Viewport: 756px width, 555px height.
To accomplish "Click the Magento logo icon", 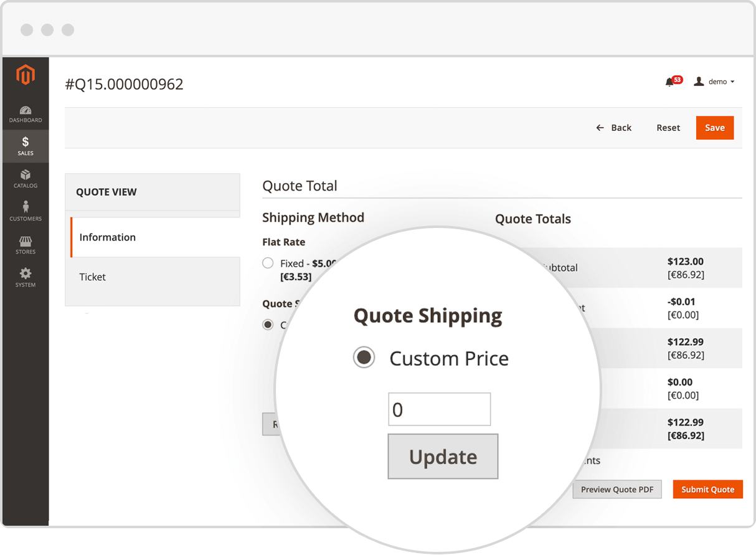I will pyautogui.click(x=26, y=75).
